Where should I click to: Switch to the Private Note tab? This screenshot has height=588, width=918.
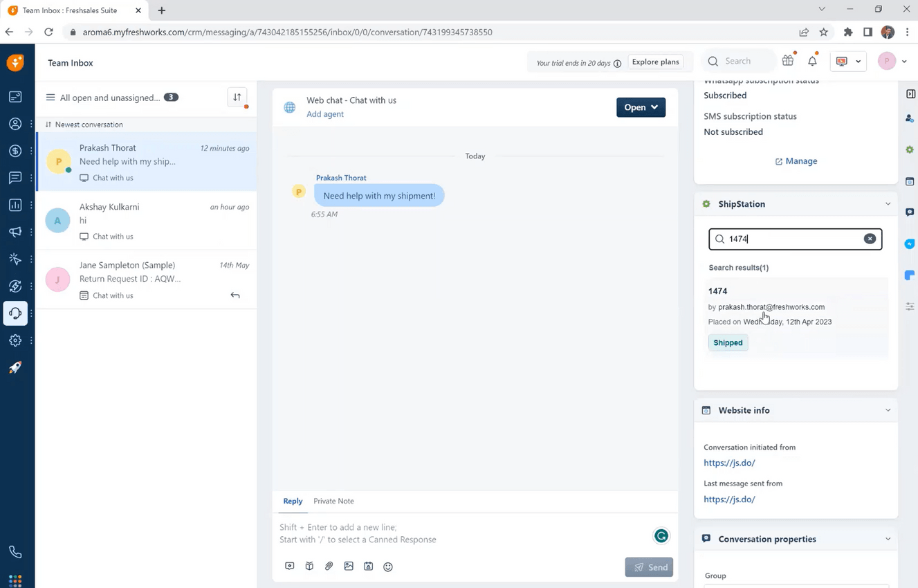pos(333,501)
